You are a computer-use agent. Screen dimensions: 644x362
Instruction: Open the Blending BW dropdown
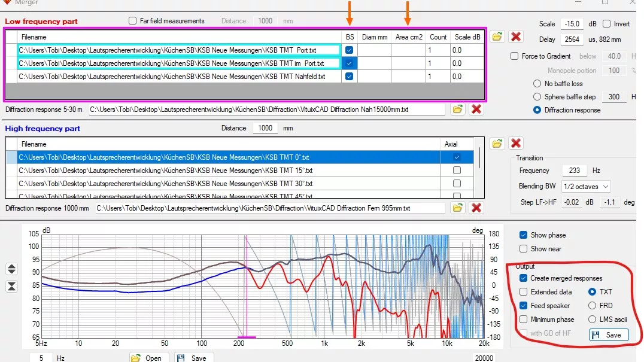coord(587,187)
